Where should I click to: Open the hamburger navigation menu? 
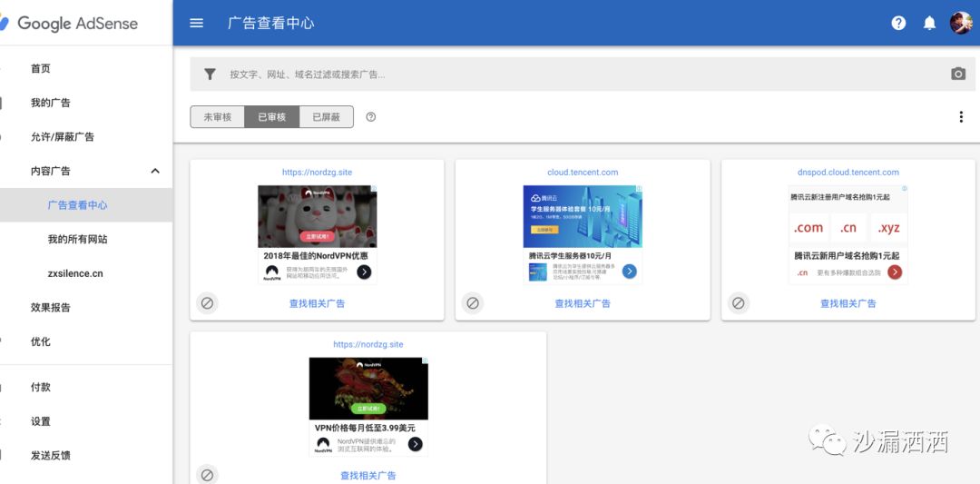(196, 23)
